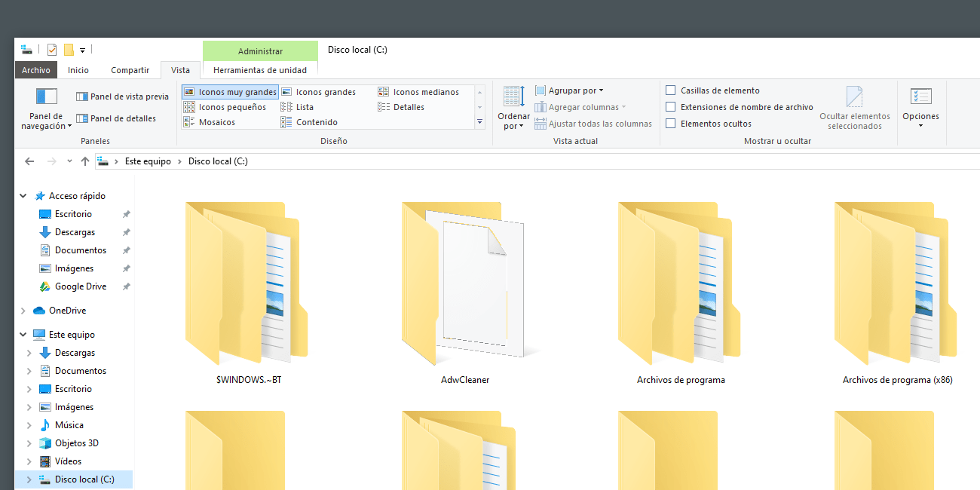Select the Iconos medianos layout
This screenshot has width=980, height=490.
pos(418,92)
